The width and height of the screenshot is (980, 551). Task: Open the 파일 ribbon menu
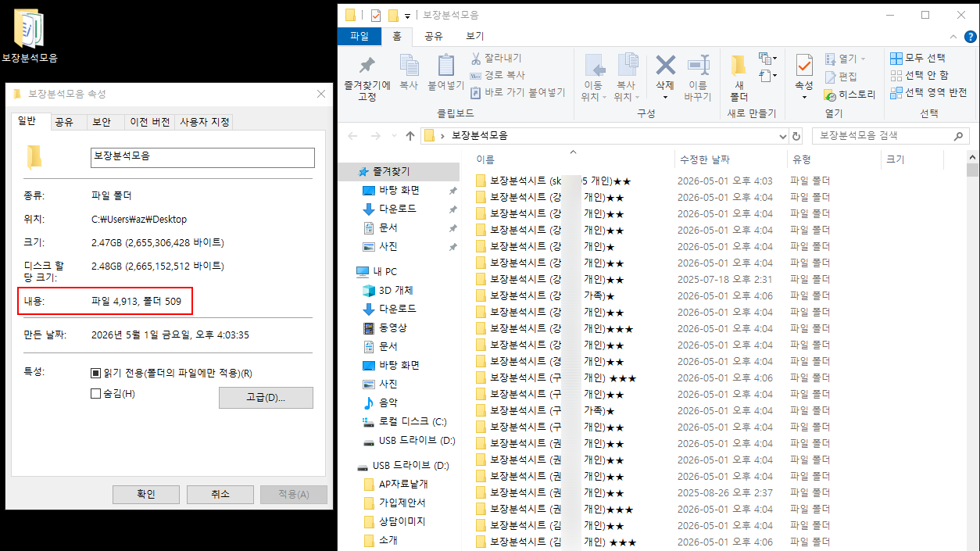[x=359, y=36]
